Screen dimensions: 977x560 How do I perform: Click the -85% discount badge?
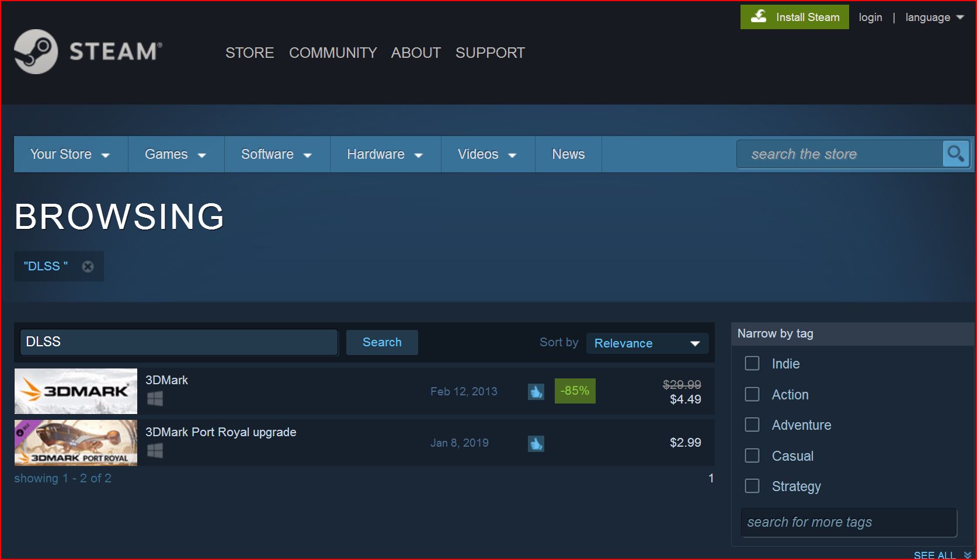click(575, 391)
